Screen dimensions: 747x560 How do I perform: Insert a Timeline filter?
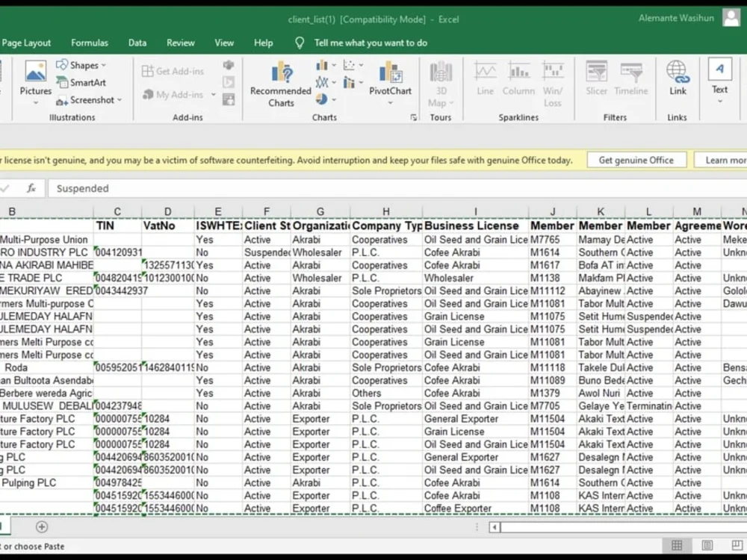pyautogui.click(x=631, y=79)
